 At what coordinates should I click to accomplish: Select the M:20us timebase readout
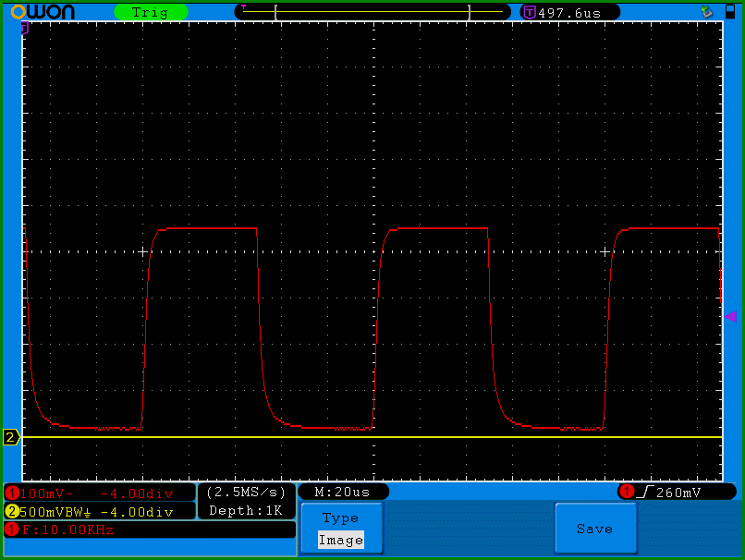(343, 492)
